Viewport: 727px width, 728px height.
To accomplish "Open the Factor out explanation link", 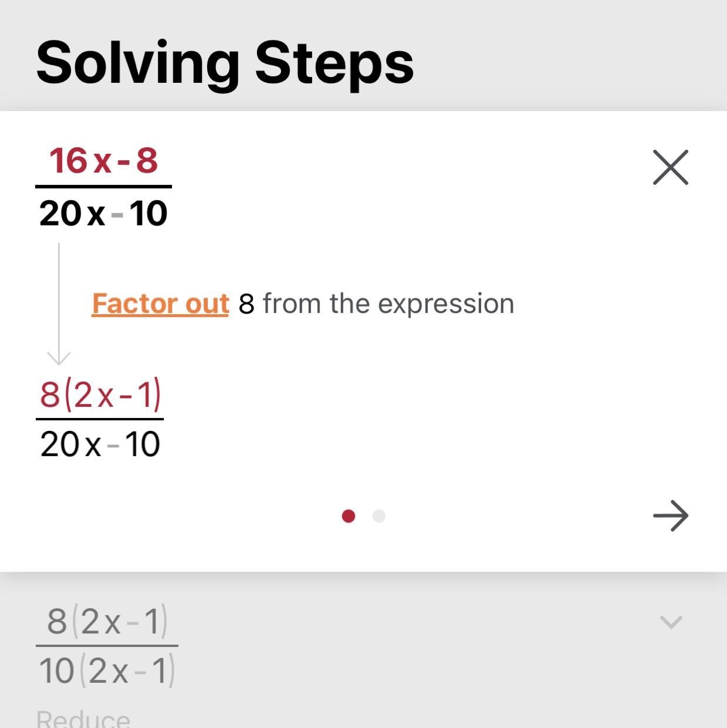I will click(160, 304).
